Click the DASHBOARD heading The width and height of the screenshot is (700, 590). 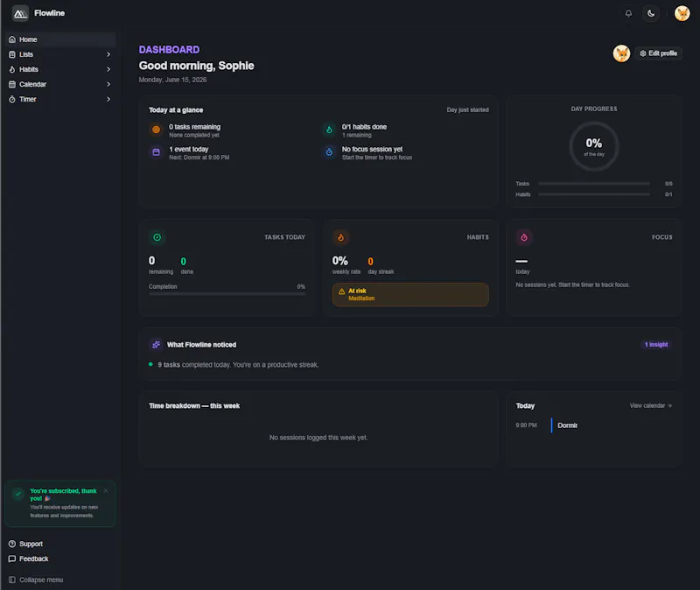pyautogui.click(x=169, y=50)
